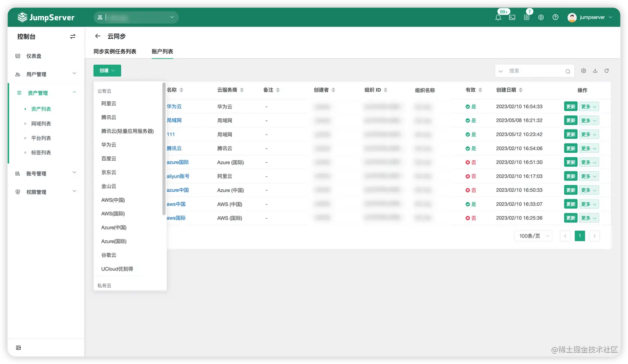Click the search magnifier icon
628x364 pixels.
[567, 71]
